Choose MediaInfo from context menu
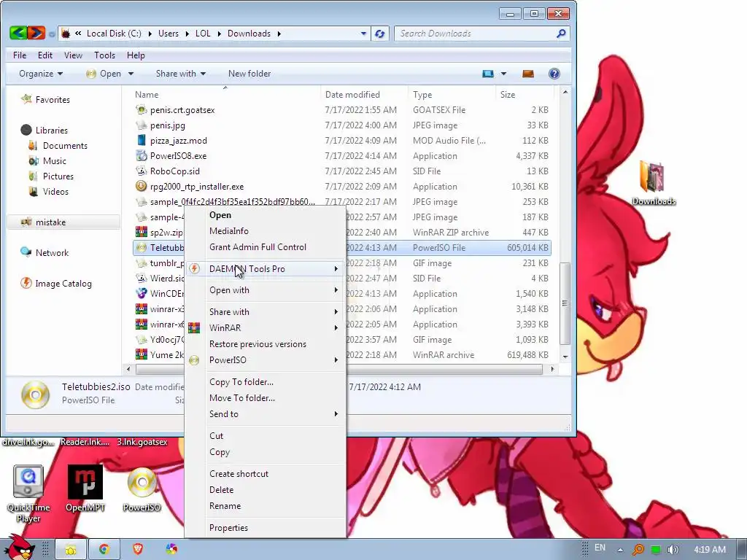This screenshot has width=747, height=560. [228, 231]
